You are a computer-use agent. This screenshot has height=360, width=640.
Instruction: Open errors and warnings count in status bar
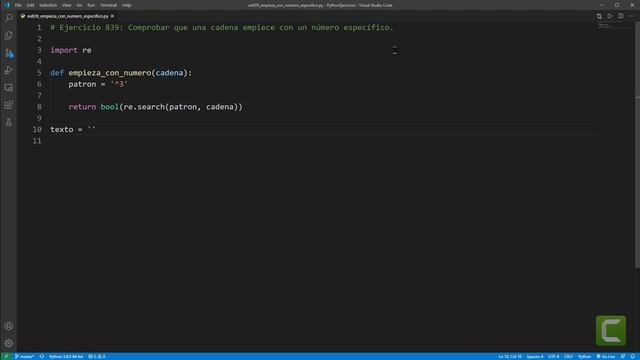pyautogui.click(x=97, y=356)
